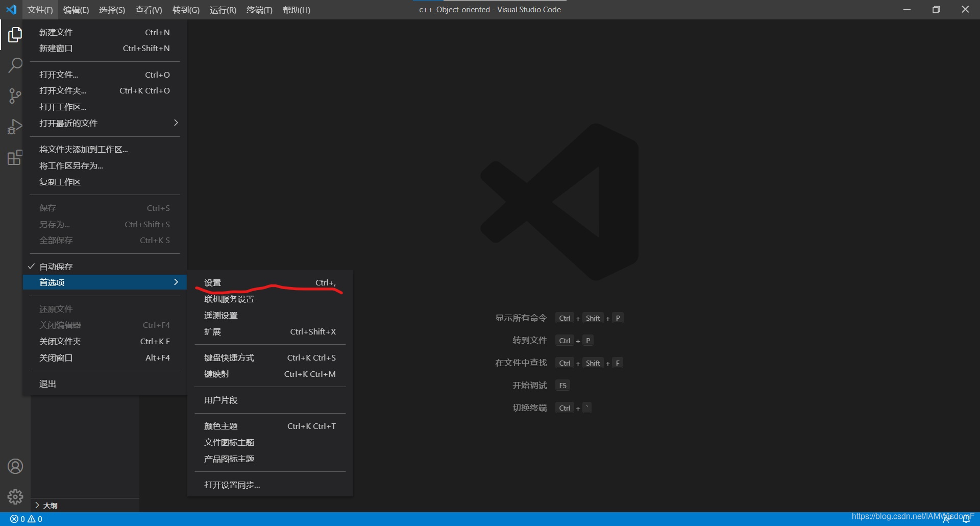This screenshot has width=980, height=526.
Task: Open the 帮助(H) menu
Action: [x=296, y=10]
